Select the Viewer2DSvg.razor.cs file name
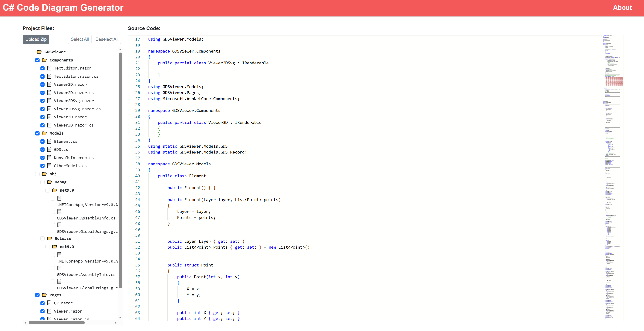 (77, 109)
